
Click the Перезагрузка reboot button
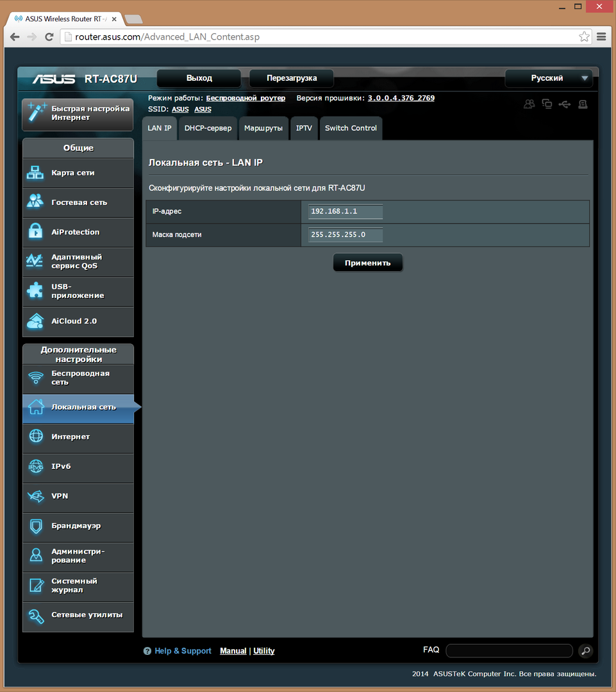point(292,78)
